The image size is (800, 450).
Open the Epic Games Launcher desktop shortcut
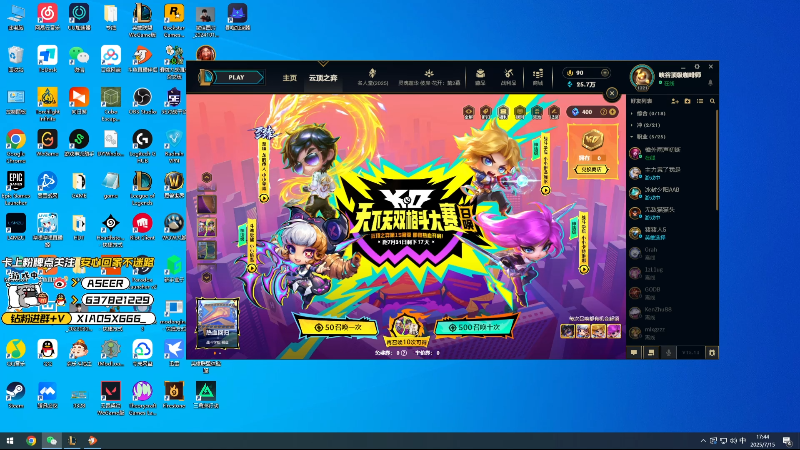(16, 188)
